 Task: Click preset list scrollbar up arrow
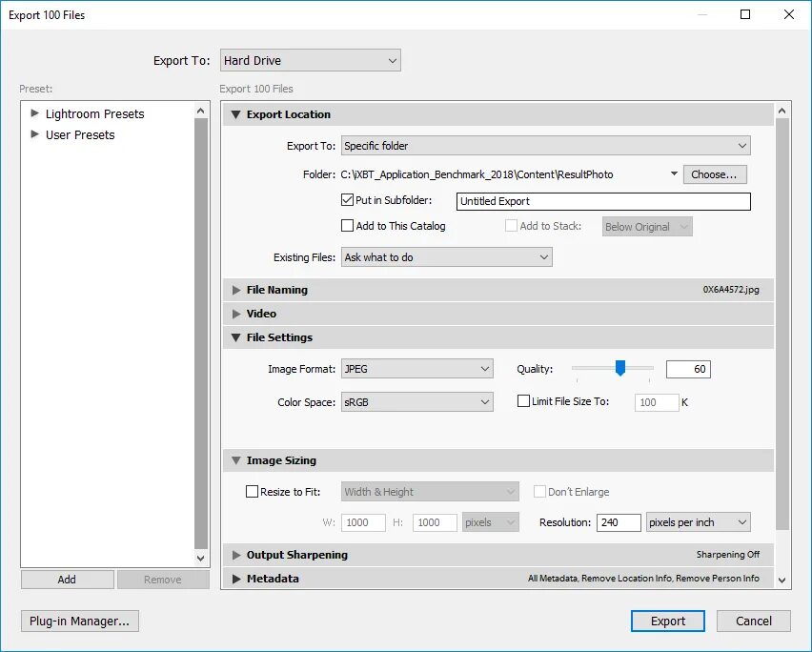[x=201, y=111]
